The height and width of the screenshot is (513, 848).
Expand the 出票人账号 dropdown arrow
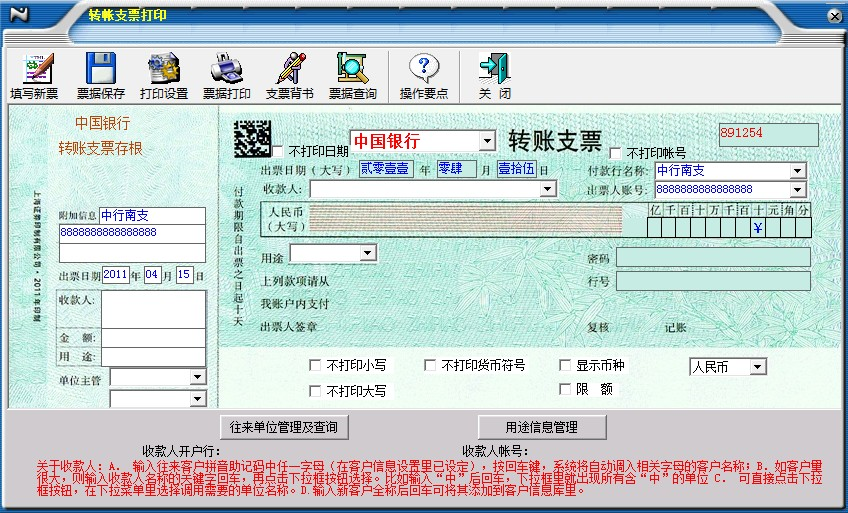797,190
